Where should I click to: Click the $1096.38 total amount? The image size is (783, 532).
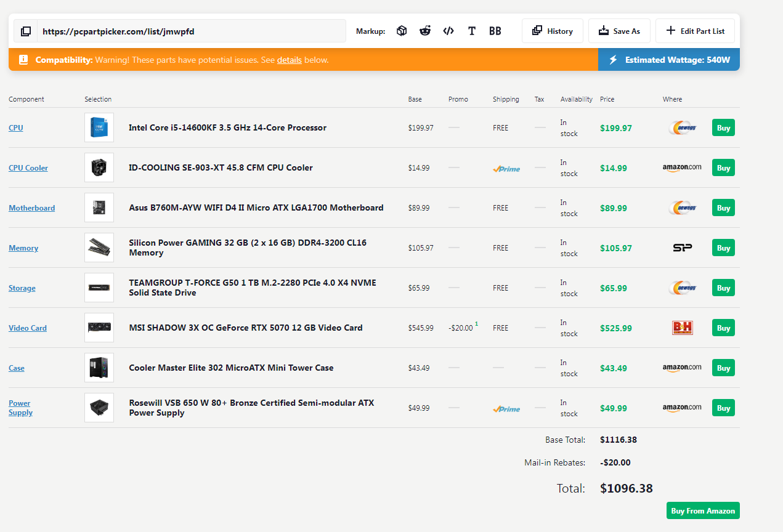click(627, 488)
